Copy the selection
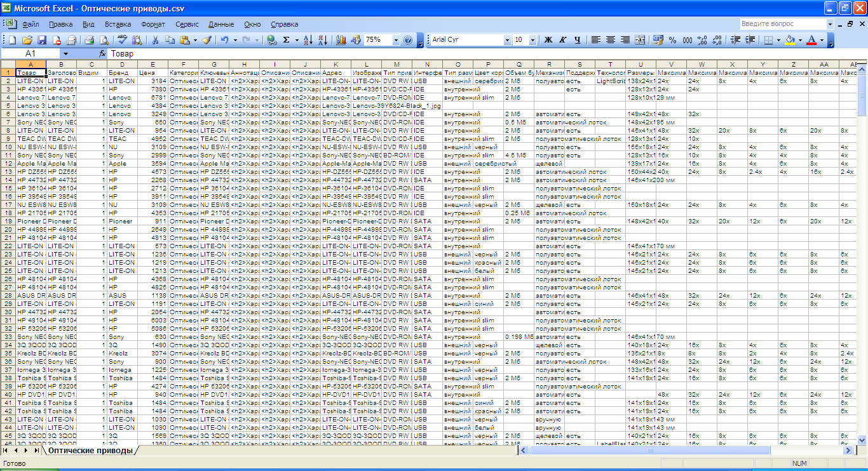The width and height of the screenshot is (868, 471). (170, 40)
